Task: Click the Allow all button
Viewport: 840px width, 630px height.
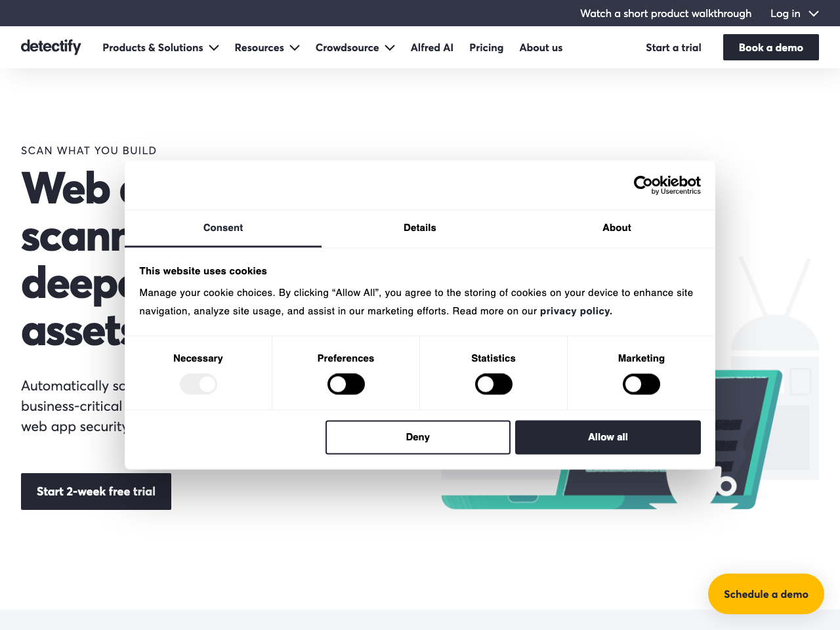Action: pyautogui.click(x=608, y=437)
